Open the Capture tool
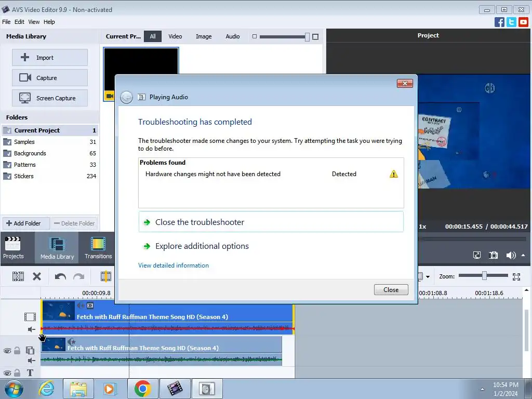 point(50,78)
